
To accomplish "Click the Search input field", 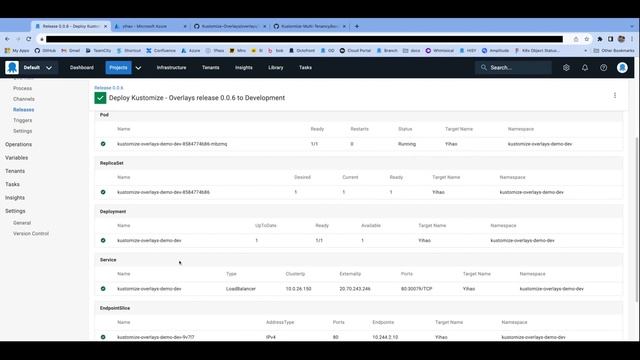I will (x=513, y=68).
